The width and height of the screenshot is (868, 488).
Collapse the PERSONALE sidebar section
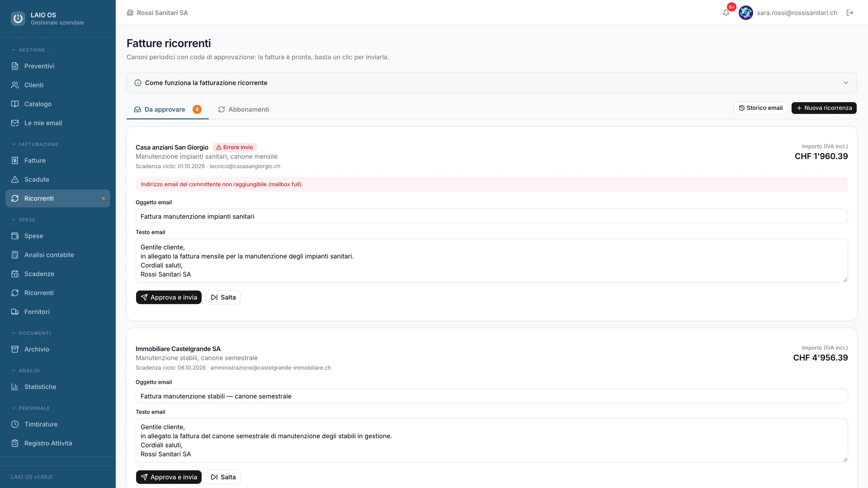(31, 408)
